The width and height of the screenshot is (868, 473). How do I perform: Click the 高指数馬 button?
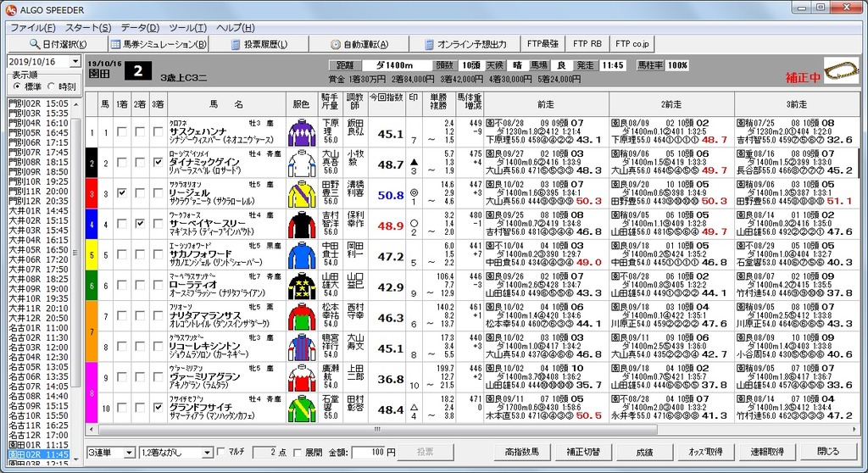(522, 452)
